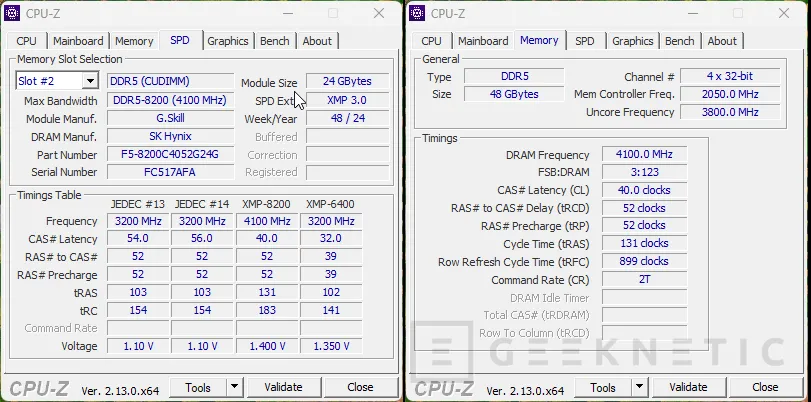Click Tools button in left window
The height and width of the screenshot is (402, 811).
point(198,387)
